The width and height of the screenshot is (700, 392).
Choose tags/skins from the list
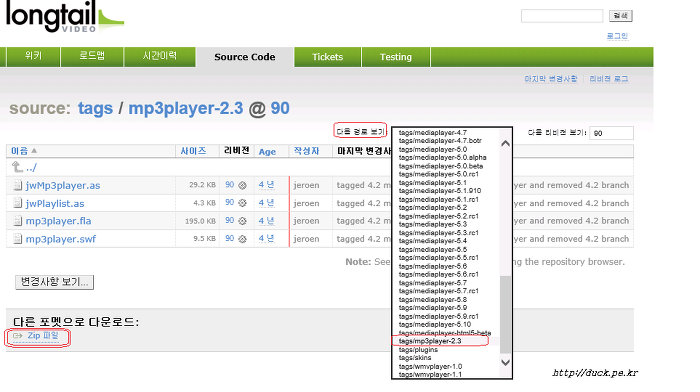pos(415,358)
